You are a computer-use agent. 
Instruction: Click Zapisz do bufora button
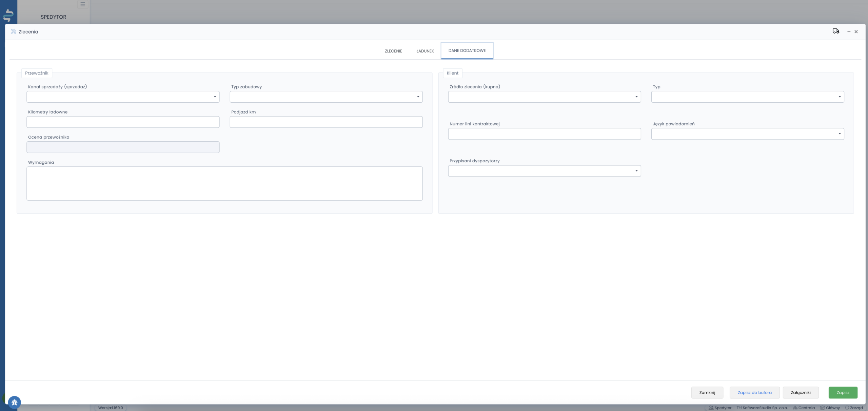[x=754, y=392]
